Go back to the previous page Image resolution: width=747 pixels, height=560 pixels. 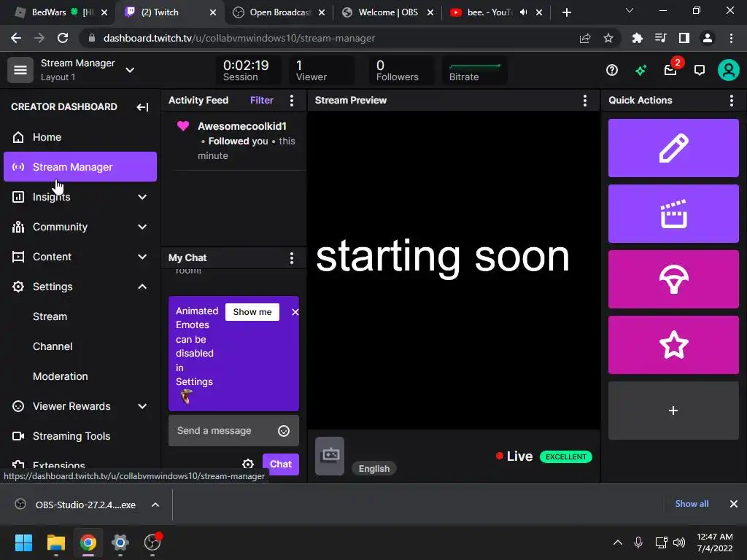(x=16, y=38)
